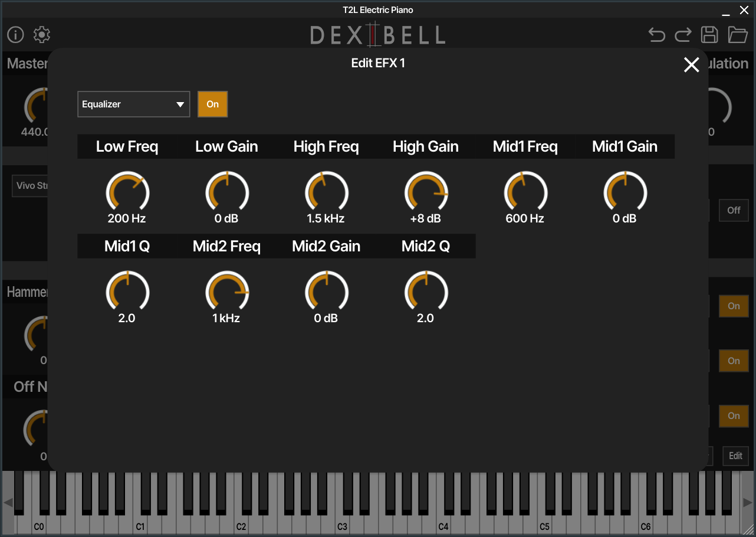The height and width of the screenshot is (537, 756).
Task: Open the Equalizer effect type dropdown
Action: (133, 104)
